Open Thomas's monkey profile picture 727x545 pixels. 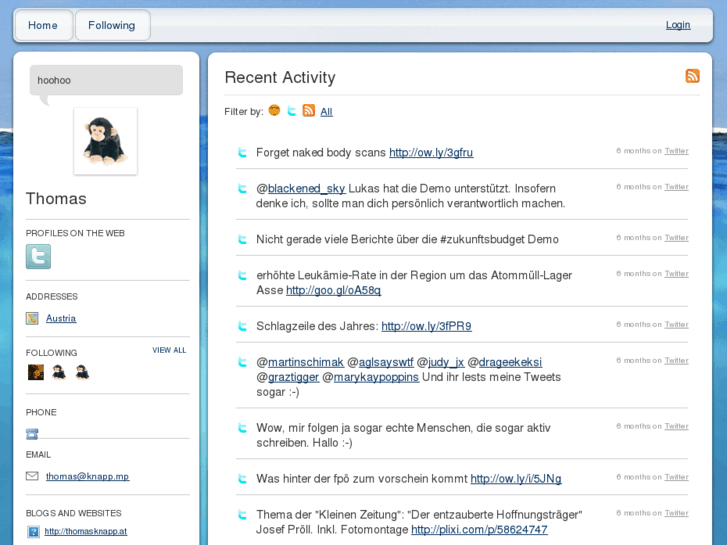[x=106, y=141]
